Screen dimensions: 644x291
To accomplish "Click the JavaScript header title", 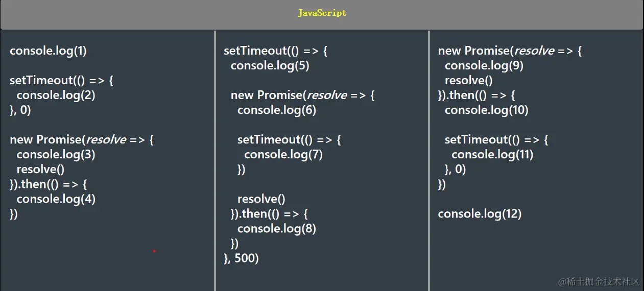I will [x=322, y=13].
